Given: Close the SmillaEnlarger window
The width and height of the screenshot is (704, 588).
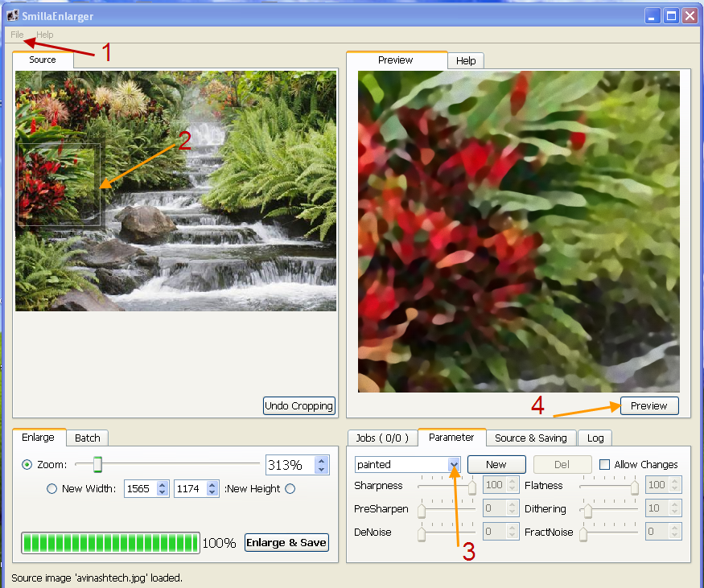Looking at the screenshot, I should (690, 16).
